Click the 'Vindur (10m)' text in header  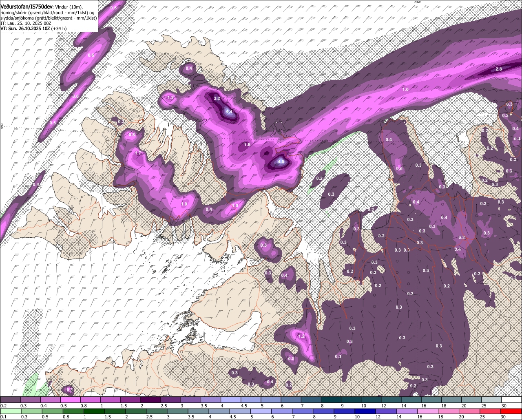[x=69, y=7]
